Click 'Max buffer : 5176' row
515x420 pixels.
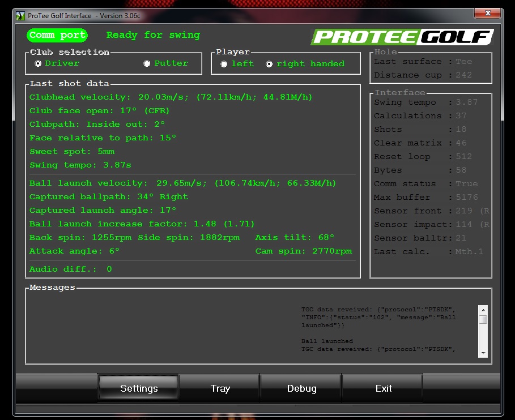[426, 198]
